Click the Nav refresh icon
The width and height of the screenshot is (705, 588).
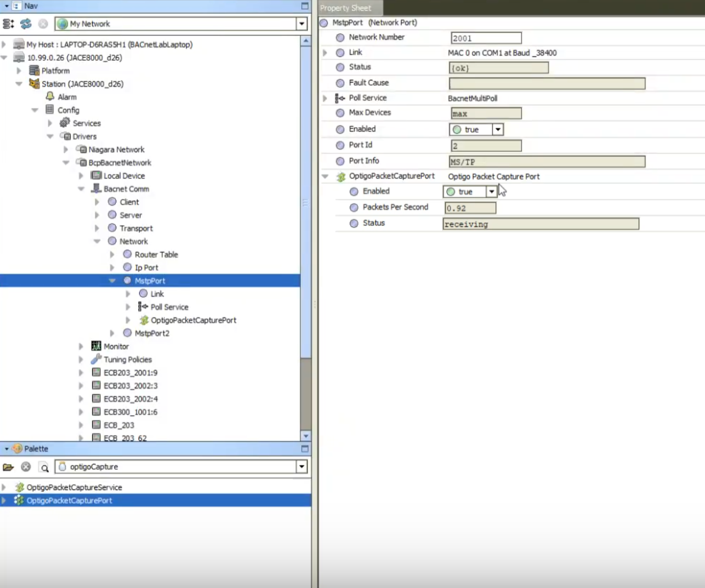26,24
